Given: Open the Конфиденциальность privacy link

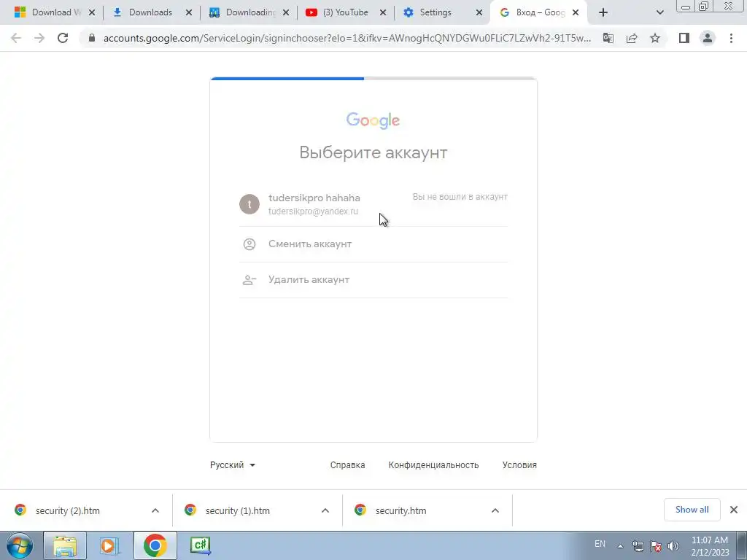Looking at the screenshot, I should (433, 464).
